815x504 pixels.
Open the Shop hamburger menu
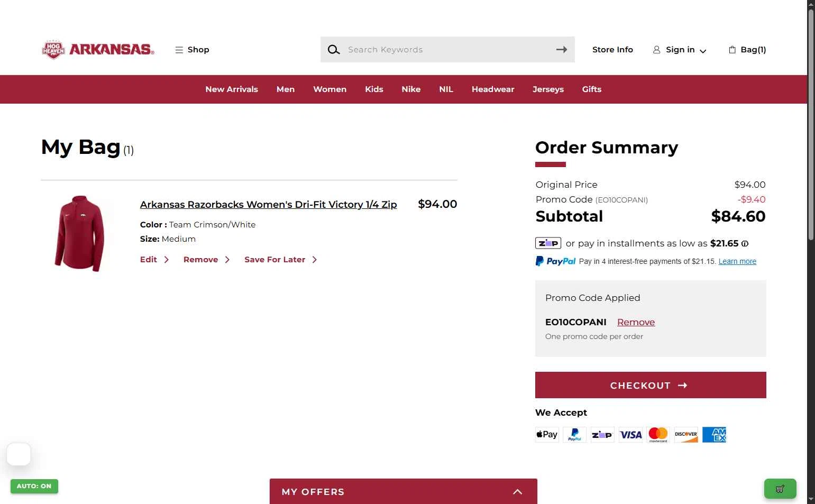click(192, 50)
